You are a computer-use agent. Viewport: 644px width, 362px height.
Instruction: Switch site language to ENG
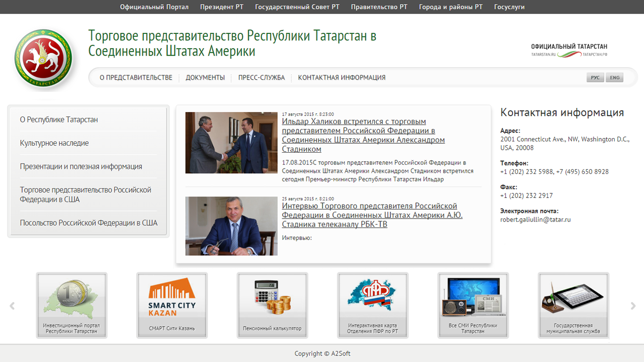615,78
